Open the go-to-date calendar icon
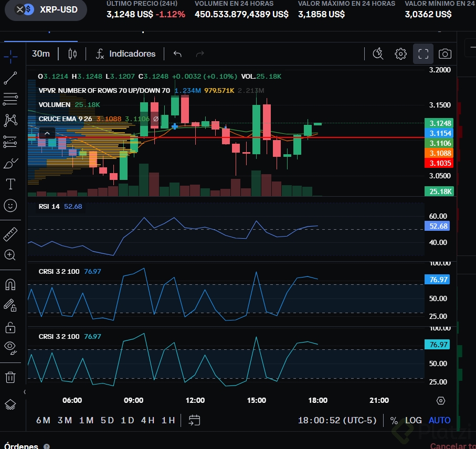Screen dimensions: 476x449 click(194, 421)
